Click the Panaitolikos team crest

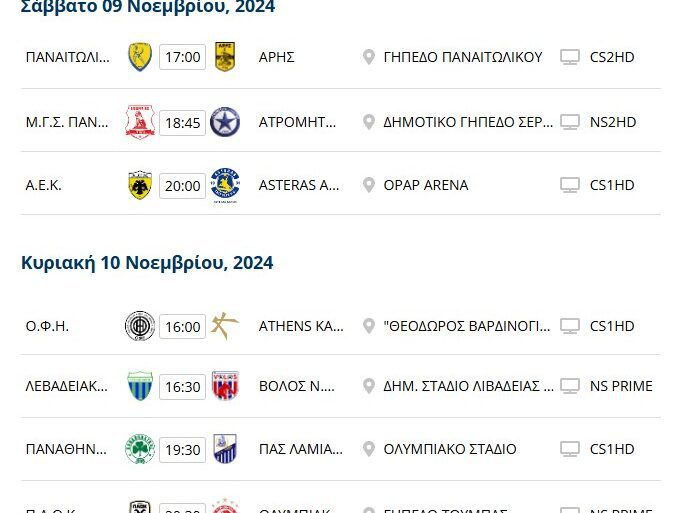coord(139,57)
